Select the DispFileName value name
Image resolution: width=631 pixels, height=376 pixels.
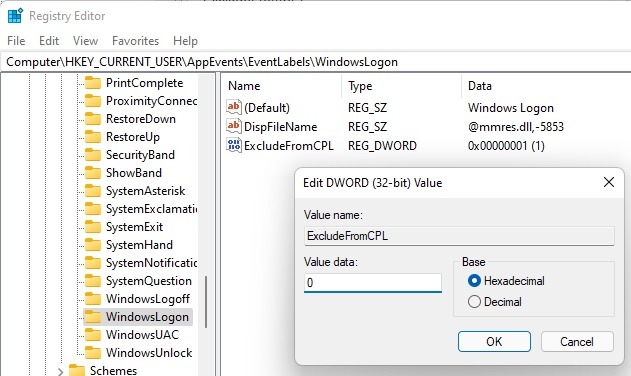point(280,127)
